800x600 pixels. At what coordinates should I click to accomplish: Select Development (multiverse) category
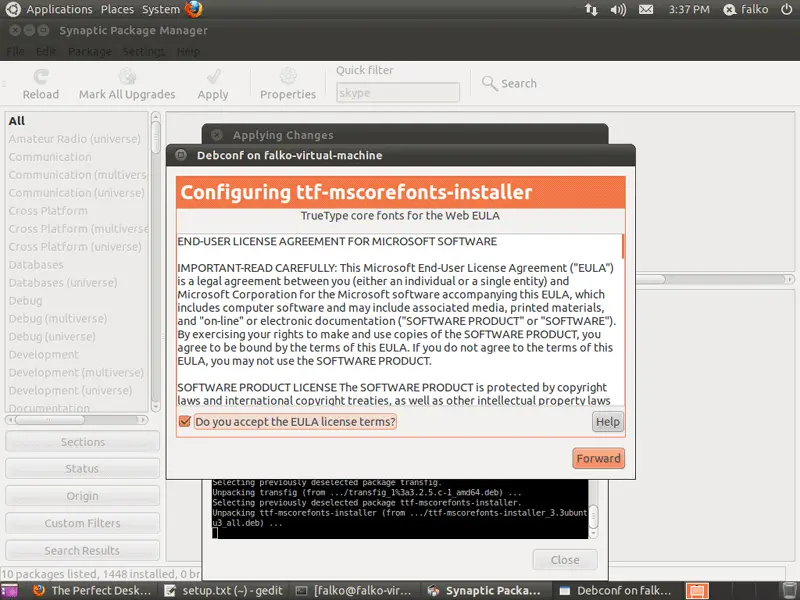click(77, 372)
